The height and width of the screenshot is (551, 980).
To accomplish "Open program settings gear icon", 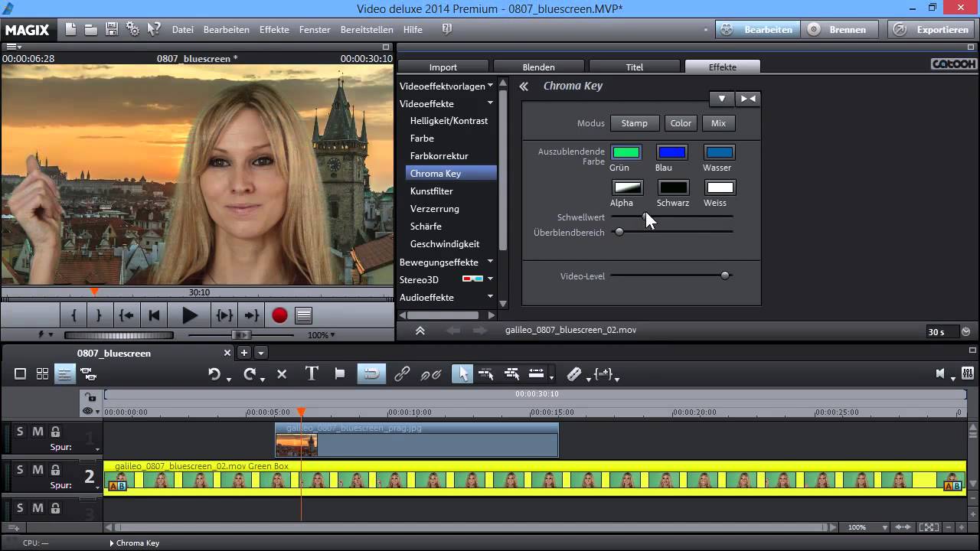I will coord(133,29).
